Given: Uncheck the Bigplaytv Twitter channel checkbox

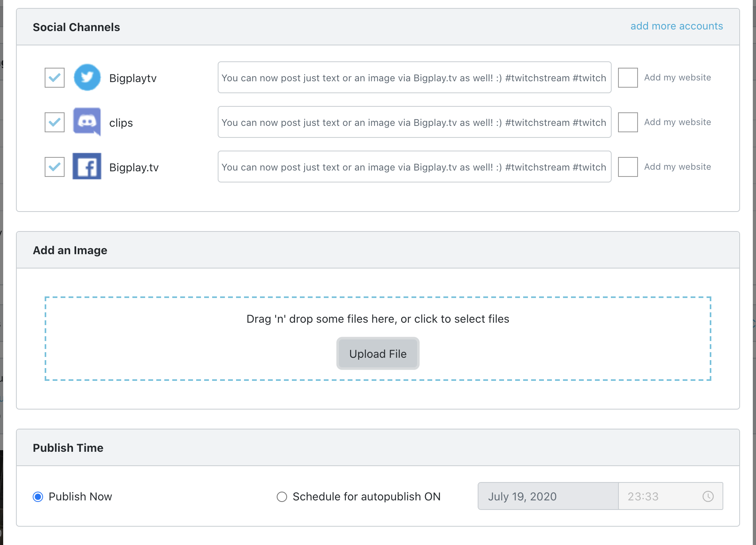Looking at the screenshot, I should click(55, 77).
